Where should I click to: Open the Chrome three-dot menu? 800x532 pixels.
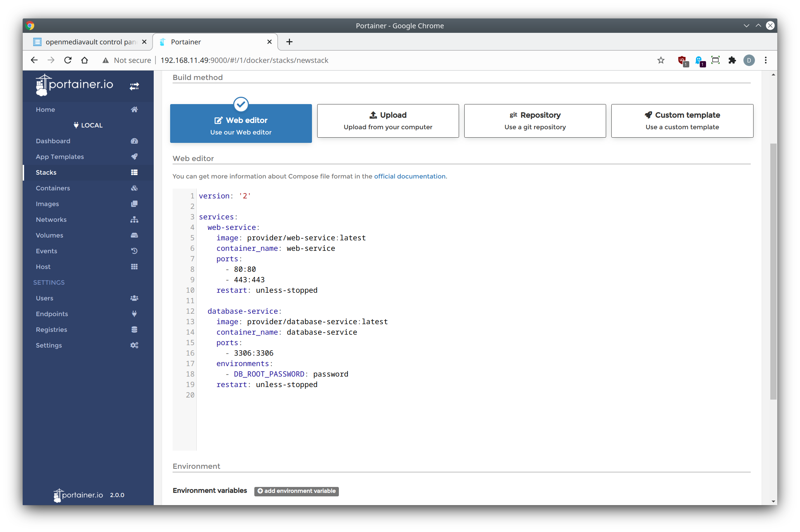click(765, 60)
